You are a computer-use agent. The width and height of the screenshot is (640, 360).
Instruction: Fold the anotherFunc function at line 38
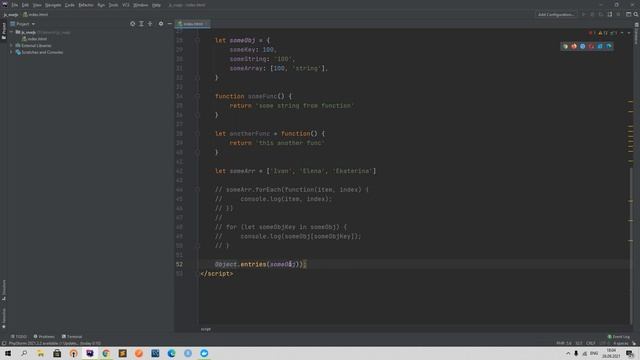coord(197,133)
